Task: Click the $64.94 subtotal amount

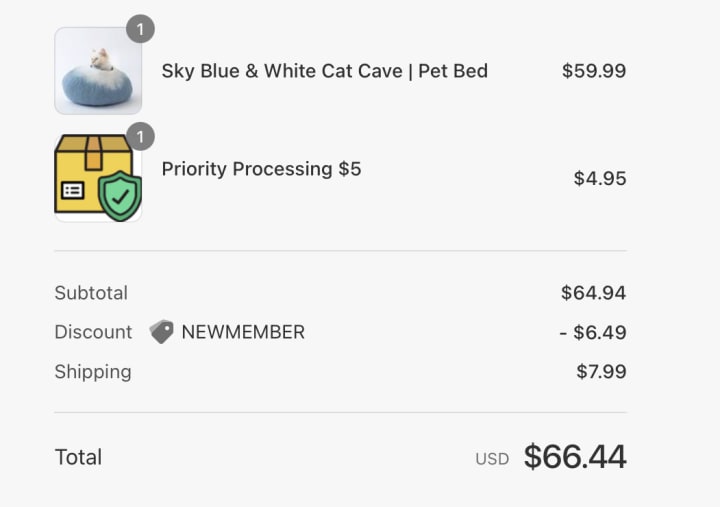Action: pyautogui.click(x=594, y=293)
